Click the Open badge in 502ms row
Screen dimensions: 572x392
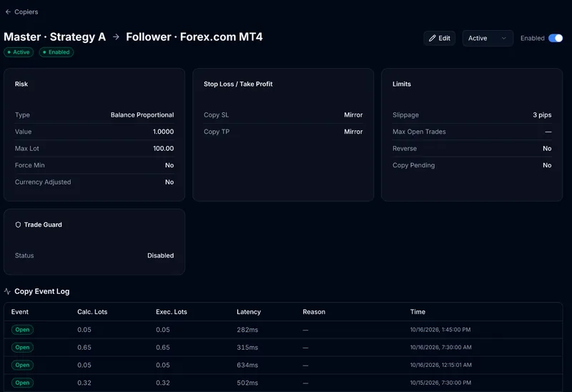22,383
